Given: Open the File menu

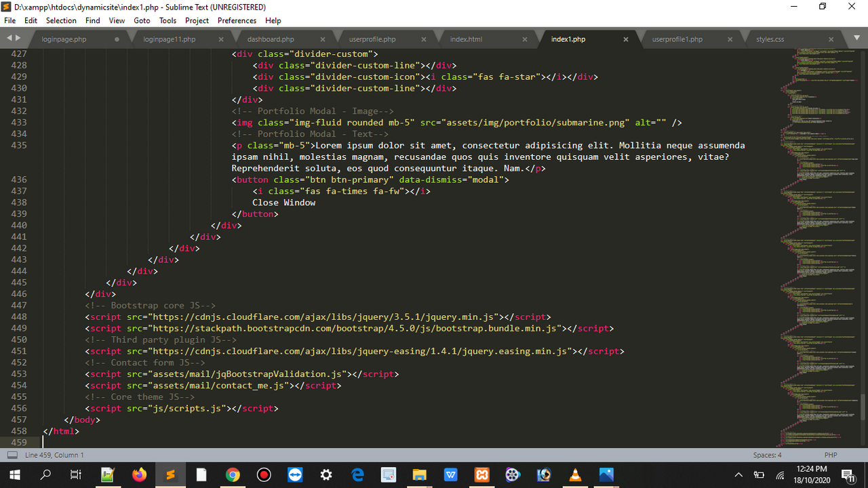Looking at the screenshot, I should [9, 20].
